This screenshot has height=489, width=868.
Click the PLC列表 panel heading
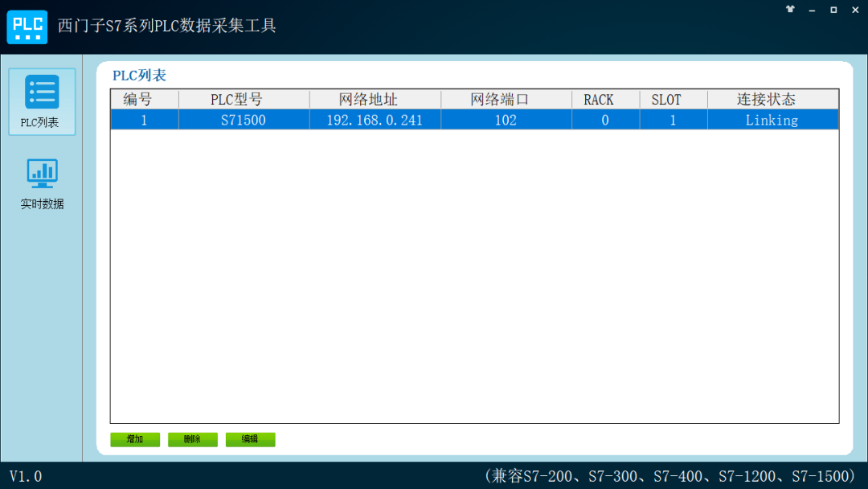pos(140,76)
